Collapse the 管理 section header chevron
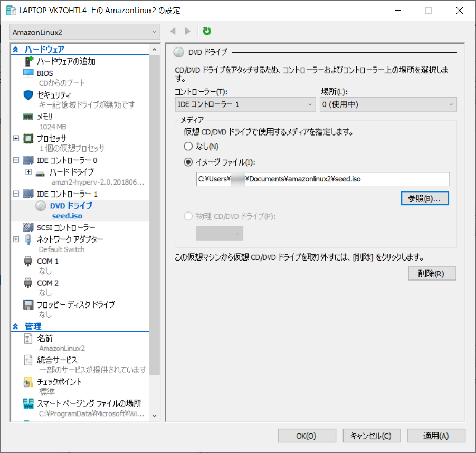The width and height of the screenshot is (476, 453). [15, 326]
